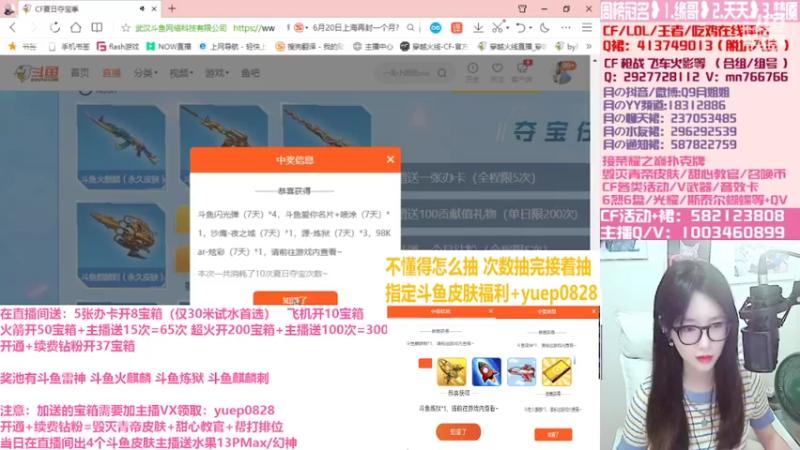Select the 斗鱼火麒麟 weapon skin thumbnail
Image resolution: width=800 pixels, height=450 pixels.
[121, 146]
